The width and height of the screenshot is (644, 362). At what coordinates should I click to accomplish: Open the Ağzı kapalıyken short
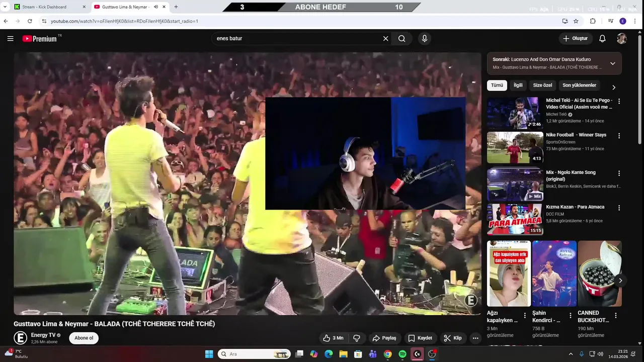[509, 274]
